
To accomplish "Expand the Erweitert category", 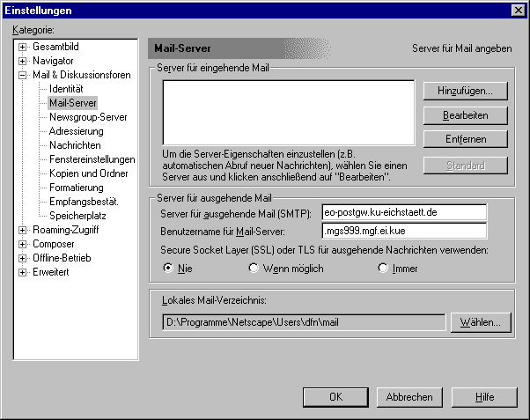I will (x=23, y=272).
